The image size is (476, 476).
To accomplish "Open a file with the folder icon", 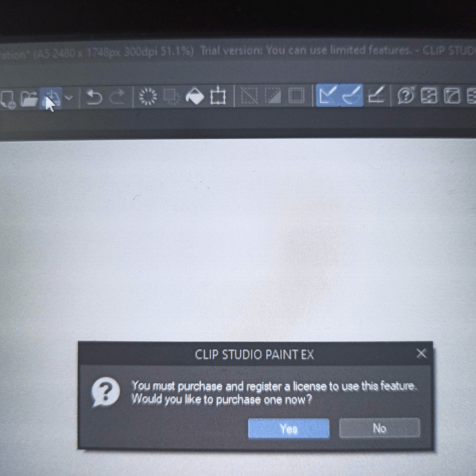I will click(x=29, y=98).
